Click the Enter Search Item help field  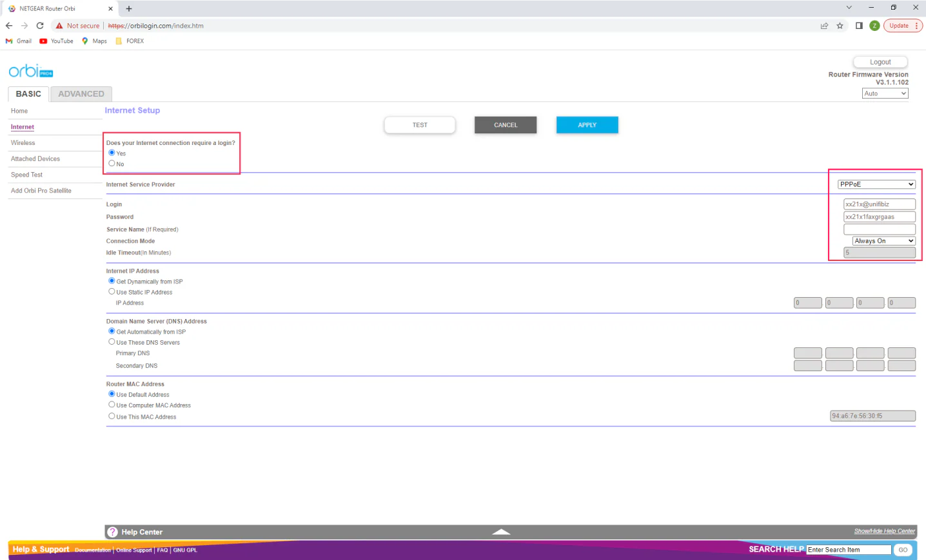(848, 550)
